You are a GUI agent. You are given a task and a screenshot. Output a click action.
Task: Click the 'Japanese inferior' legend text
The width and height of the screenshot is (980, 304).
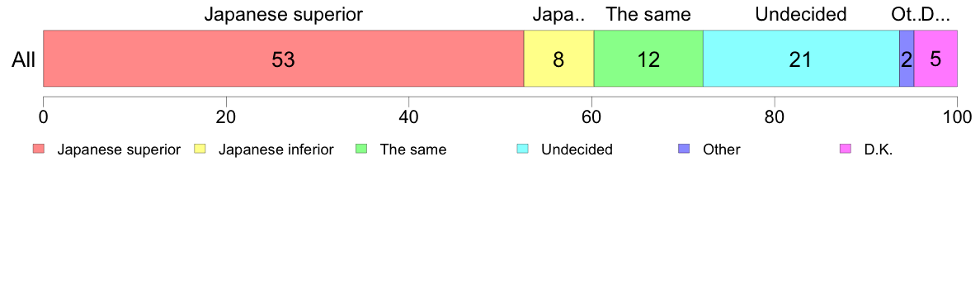[x=276, y=150]
